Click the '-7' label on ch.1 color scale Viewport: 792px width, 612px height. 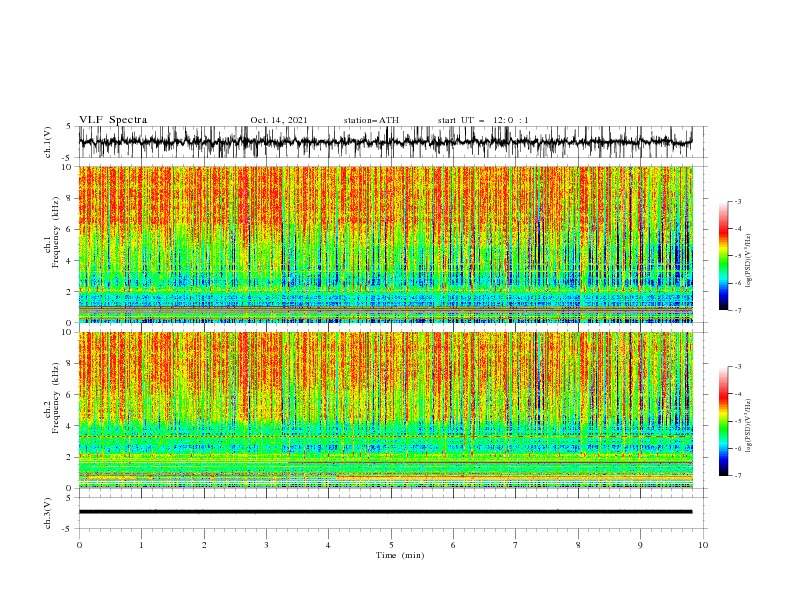[x=738, y=310]
